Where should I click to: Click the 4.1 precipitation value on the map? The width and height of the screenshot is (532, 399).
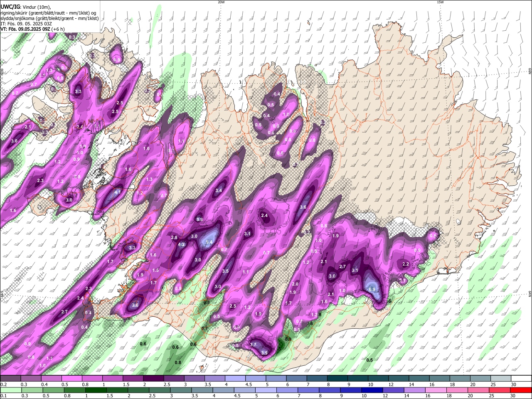point(118,192)
